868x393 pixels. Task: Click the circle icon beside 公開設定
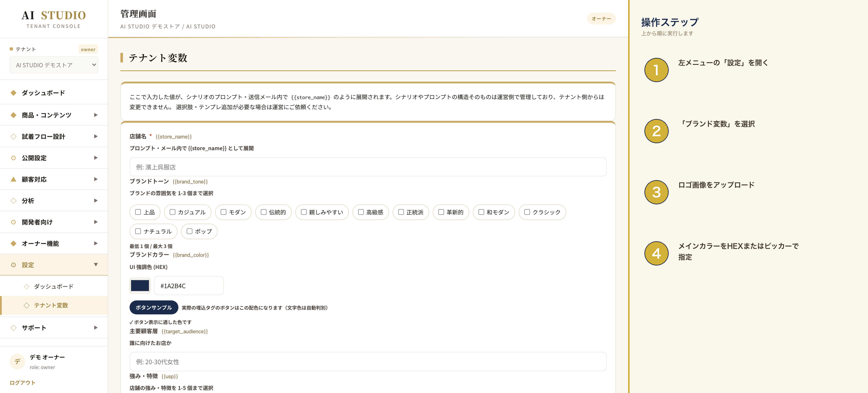pyautogui.click(x=14, y=158)
